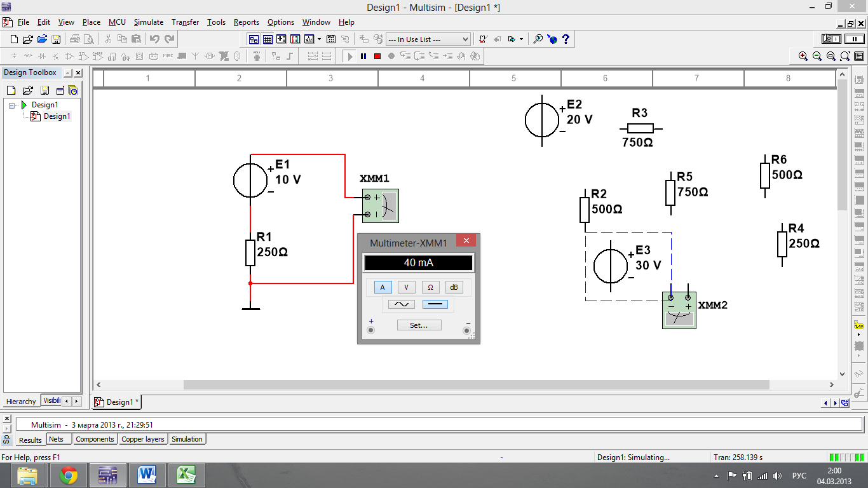The width and height of the screenshot is (868, 488).
Task: Open Microsoft Word from the taskbar
Action: point(146,475)
